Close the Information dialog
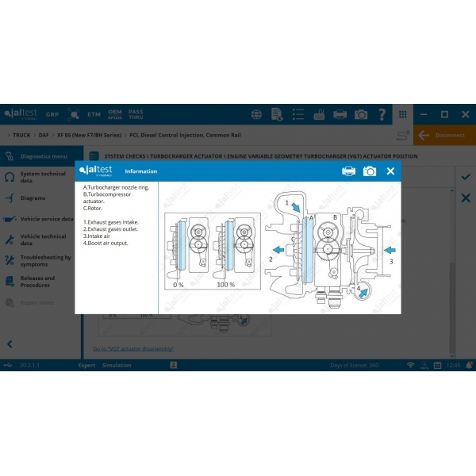 pos(390,171)
